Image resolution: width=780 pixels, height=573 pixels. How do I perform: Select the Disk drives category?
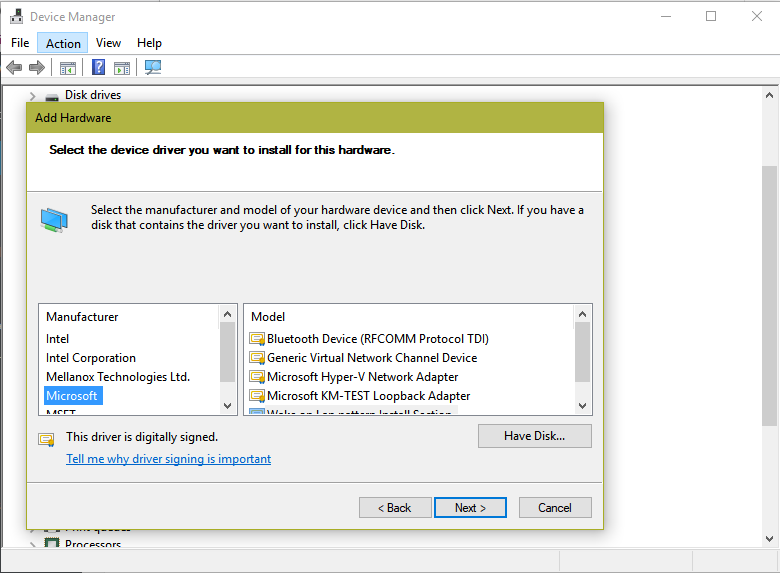coord(93,95)
